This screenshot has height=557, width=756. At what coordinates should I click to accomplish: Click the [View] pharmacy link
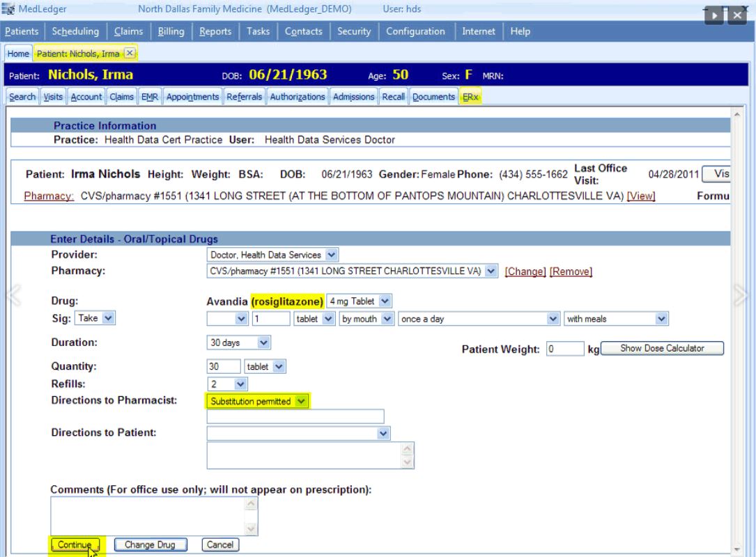tap(641, 196)
